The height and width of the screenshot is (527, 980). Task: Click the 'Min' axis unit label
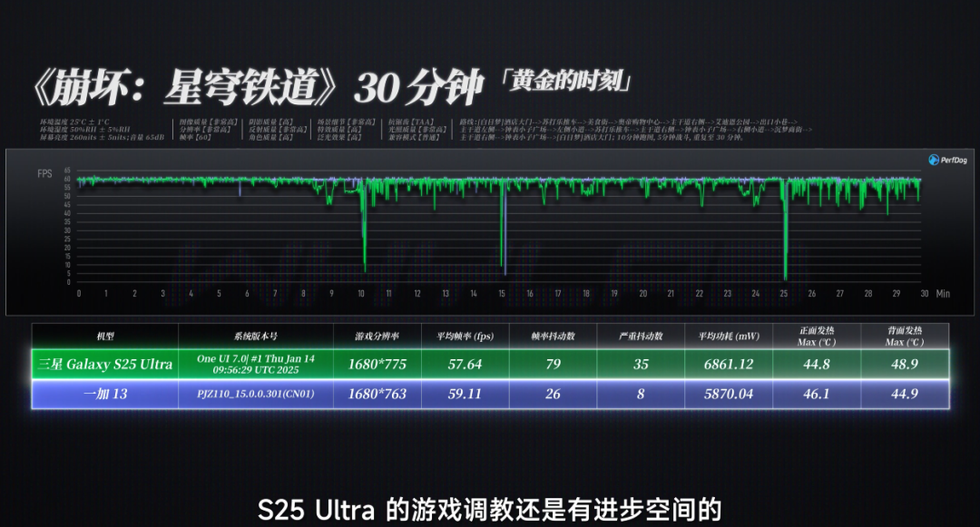point(943,294)
